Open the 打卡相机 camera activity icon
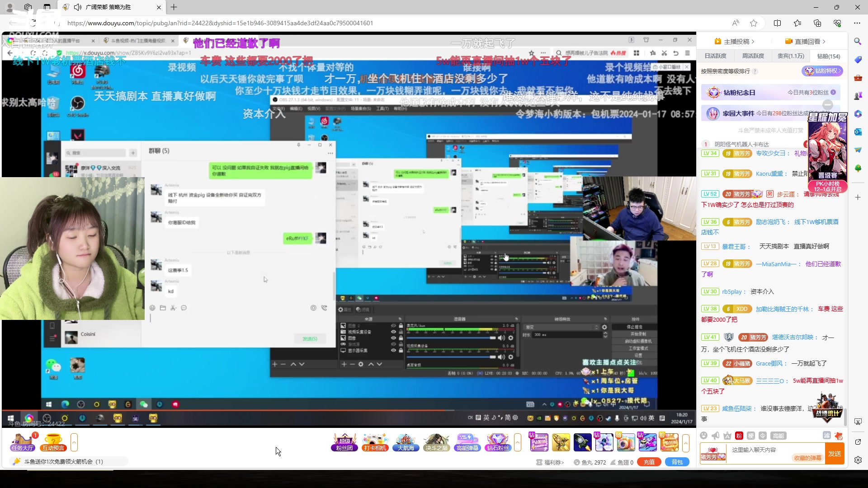Image resolution: width=868 pixels, height=488 pixels. (375, 442)
